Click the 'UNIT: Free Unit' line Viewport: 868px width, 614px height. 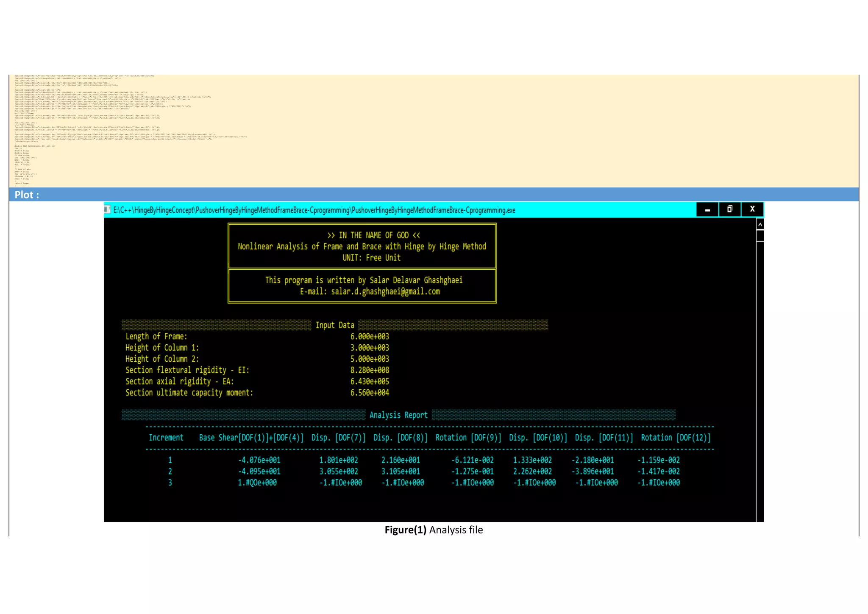(x=371, y=258)
